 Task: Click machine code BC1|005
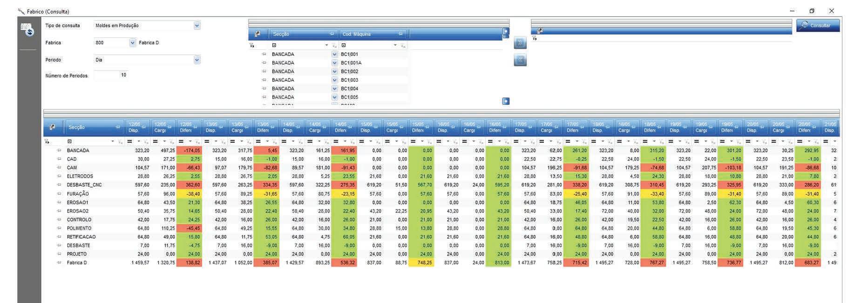(349, 97)
